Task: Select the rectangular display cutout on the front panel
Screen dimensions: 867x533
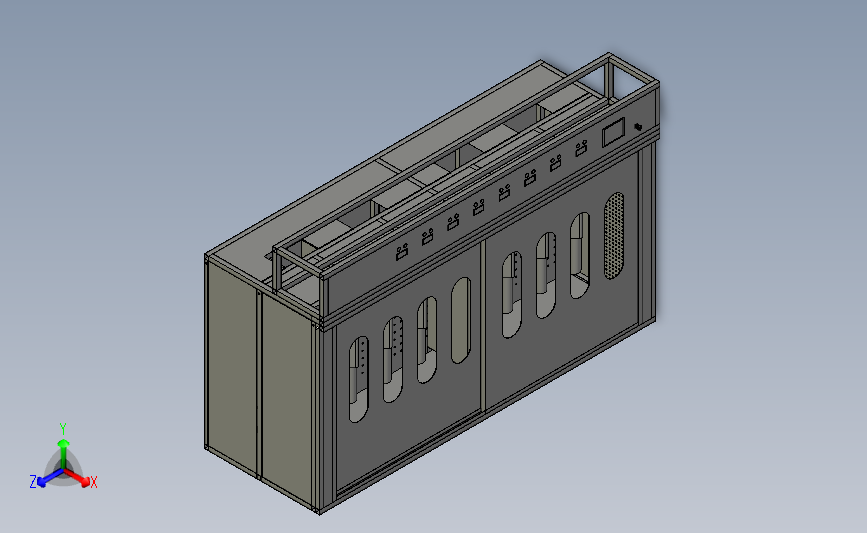Action: click(613, 132)
